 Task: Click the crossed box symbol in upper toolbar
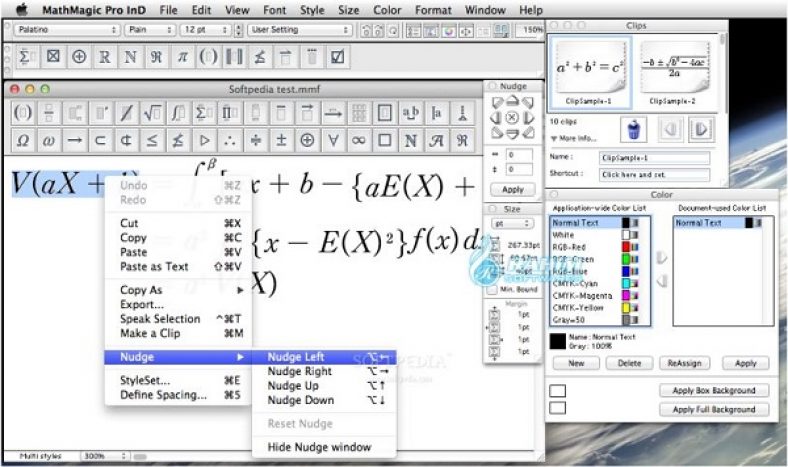[x=53, y=57]
